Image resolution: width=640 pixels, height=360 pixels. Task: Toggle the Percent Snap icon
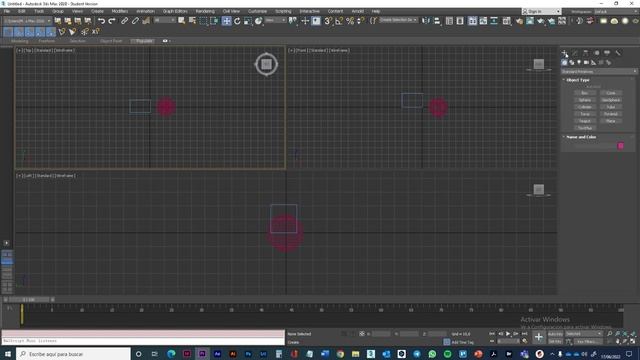(350, 21)
